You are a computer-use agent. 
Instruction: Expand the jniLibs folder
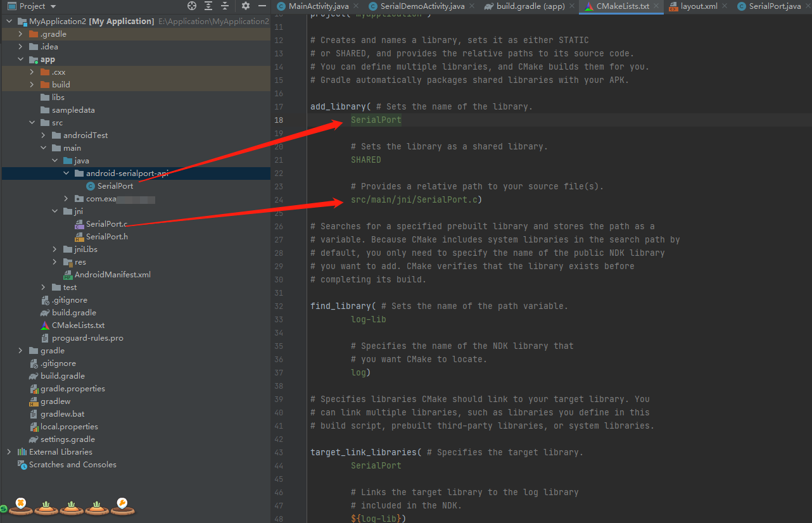click(54, 249)
